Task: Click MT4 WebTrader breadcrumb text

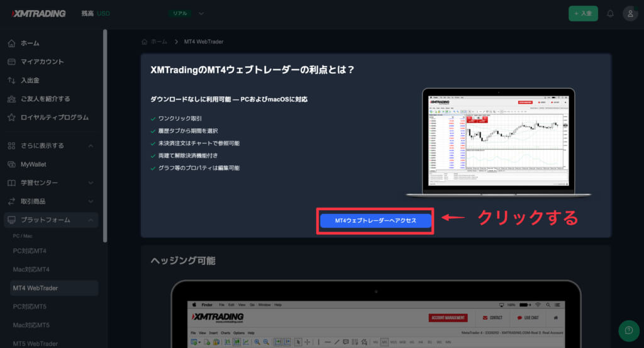Action: [204, 42]
